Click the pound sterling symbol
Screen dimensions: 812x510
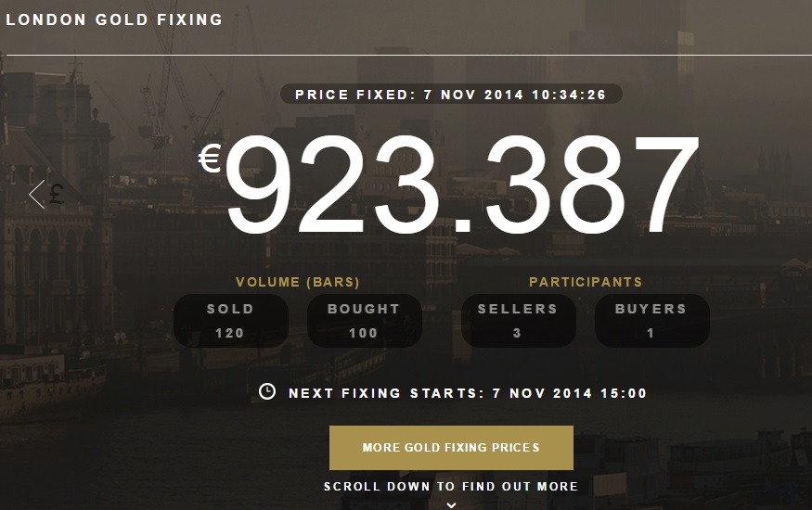point(58,195)
